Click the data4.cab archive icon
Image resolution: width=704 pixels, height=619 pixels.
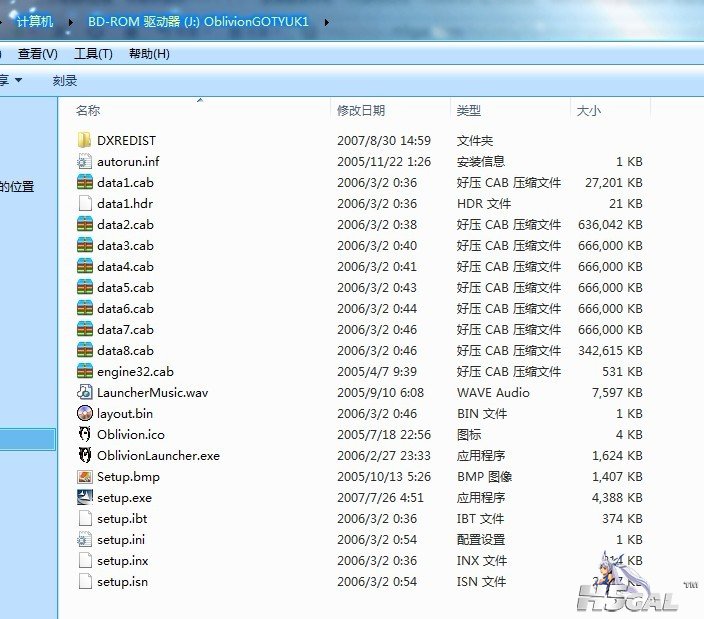click(x=84, y=267)
